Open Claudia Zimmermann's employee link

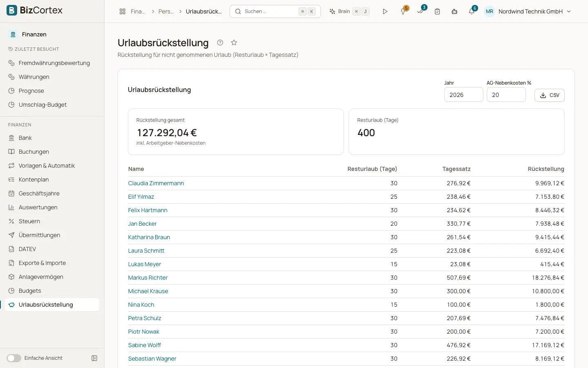[x=156, y=183]
